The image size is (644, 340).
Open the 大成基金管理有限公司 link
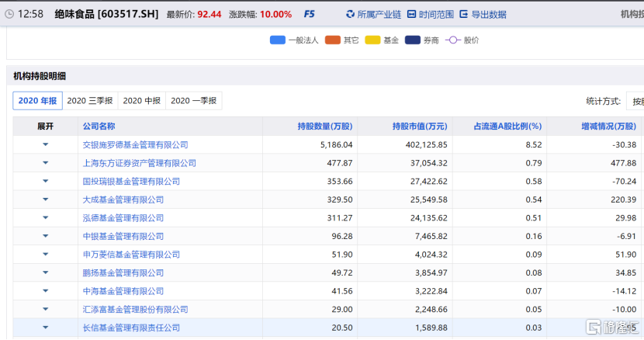pos(123,199)
